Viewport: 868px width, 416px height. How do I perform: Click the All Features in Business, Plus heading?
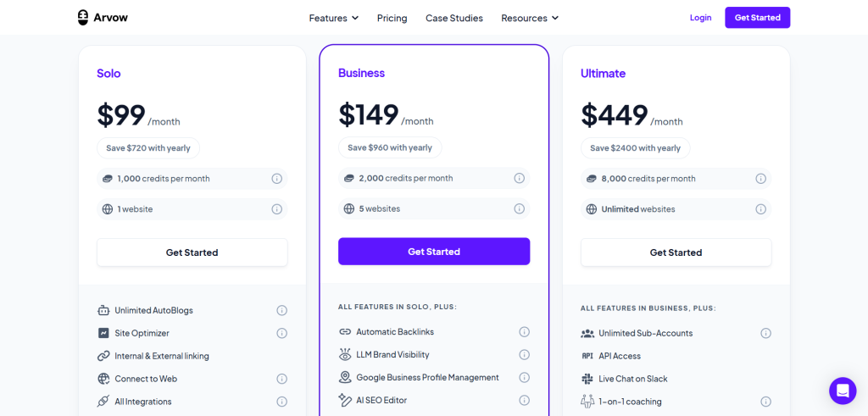[648, 308]
